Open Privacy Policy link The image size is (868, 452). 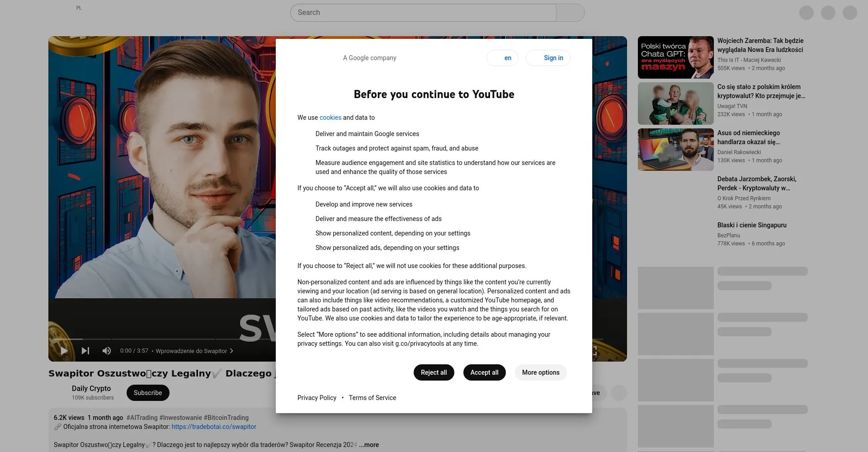(317, 398)
